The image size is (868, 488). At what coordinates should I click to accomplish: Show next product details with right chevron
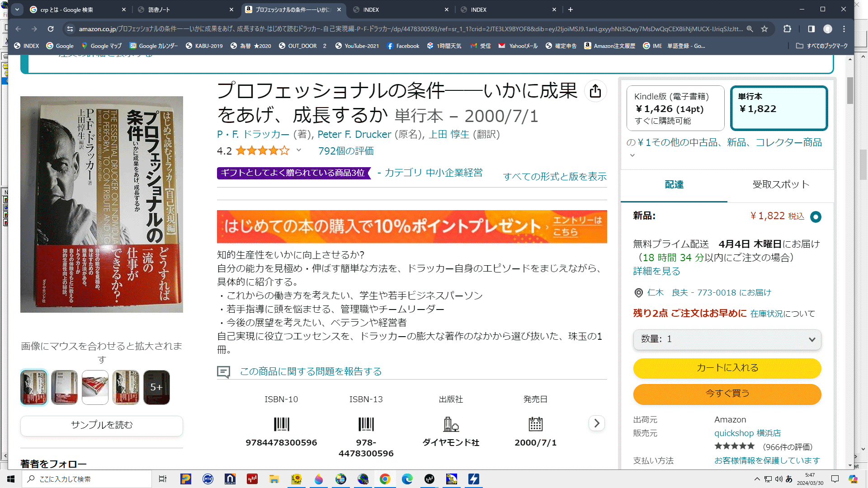click(x=597, y=423)
